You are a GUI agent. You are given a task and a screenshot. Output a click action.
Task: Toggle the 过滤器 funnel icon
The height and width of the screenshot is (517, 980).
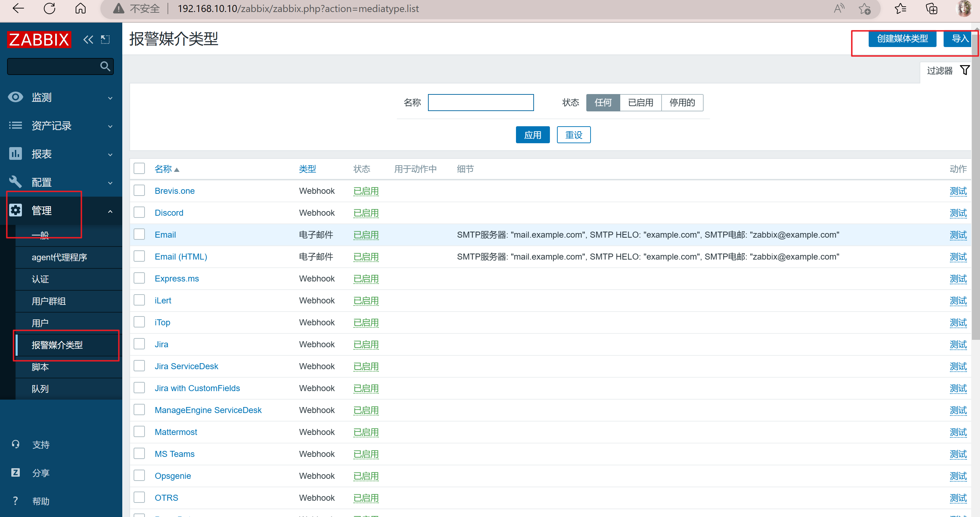click(964, 70)
